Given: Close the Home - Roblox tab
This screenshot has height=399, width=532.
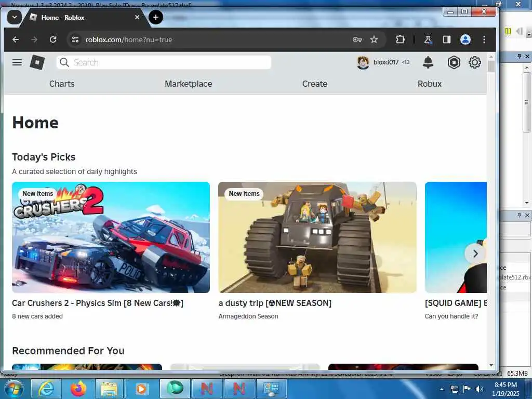Looking at the screenshot, I should pos(137,17).
